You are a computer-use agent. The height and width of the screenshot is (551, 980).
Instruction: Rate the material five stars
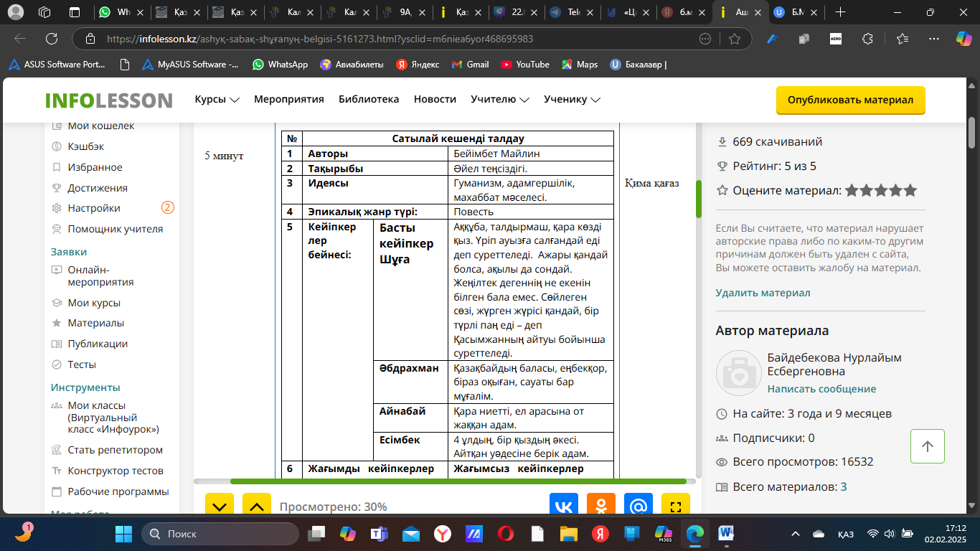910,191
